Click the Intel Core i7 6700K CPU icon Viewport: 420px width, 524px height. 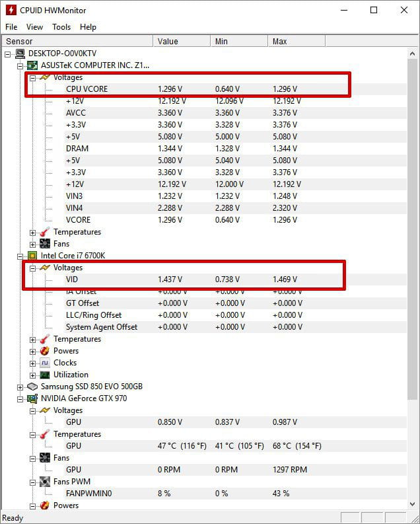pos(32,256)
